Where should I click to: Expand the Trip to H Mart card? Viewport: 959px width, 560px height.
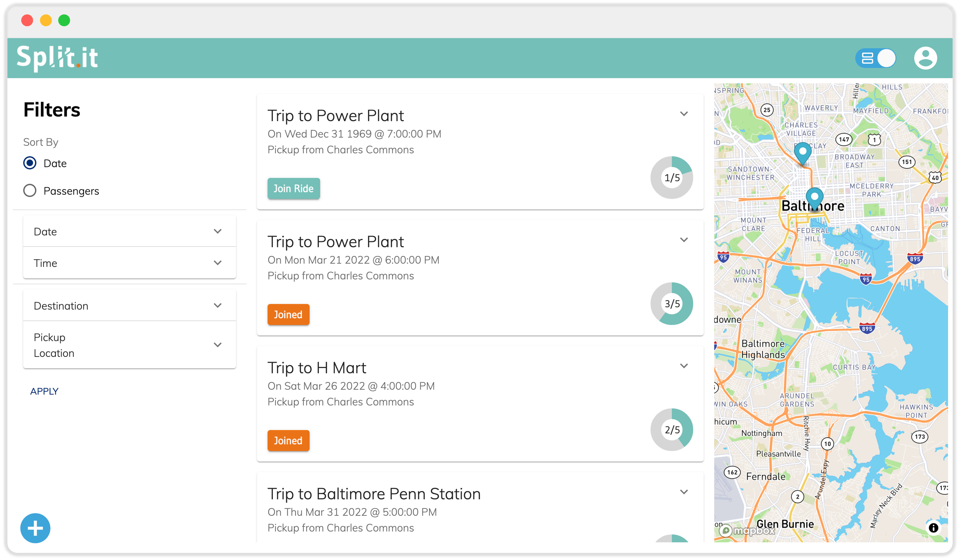coord(684,366)
